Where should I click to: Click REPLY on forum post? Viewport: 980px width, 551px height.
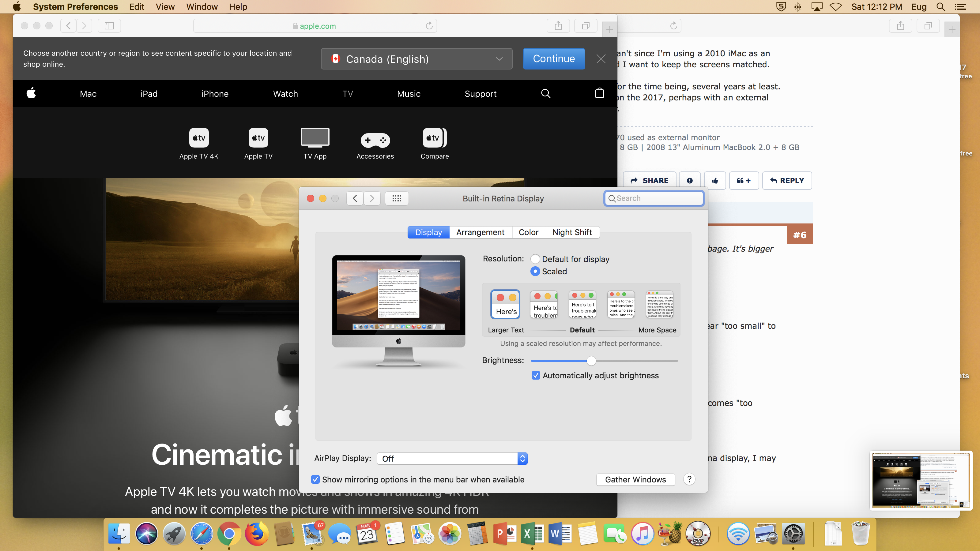pyautogui.click(x=787, y=181)
